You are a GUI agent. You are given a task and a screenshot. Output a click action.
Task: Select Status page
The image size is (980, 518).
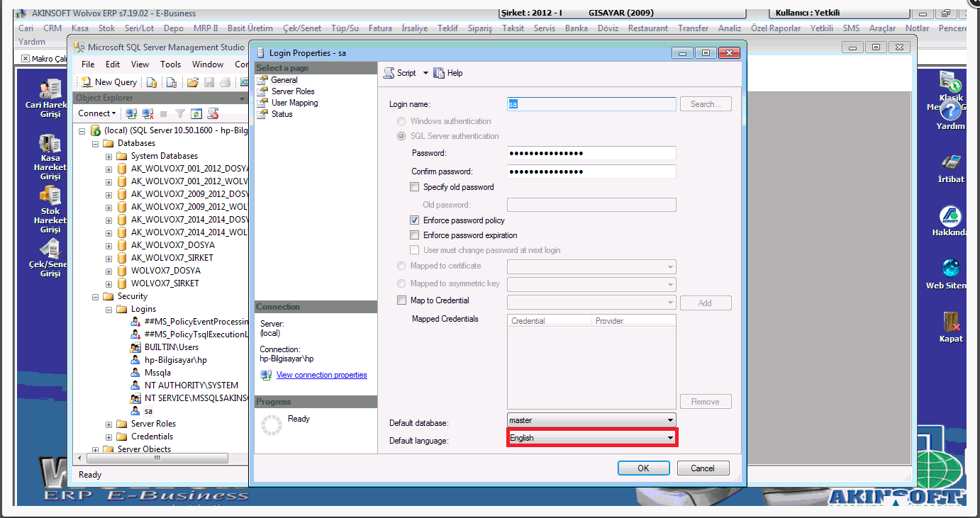pos(282,114)
